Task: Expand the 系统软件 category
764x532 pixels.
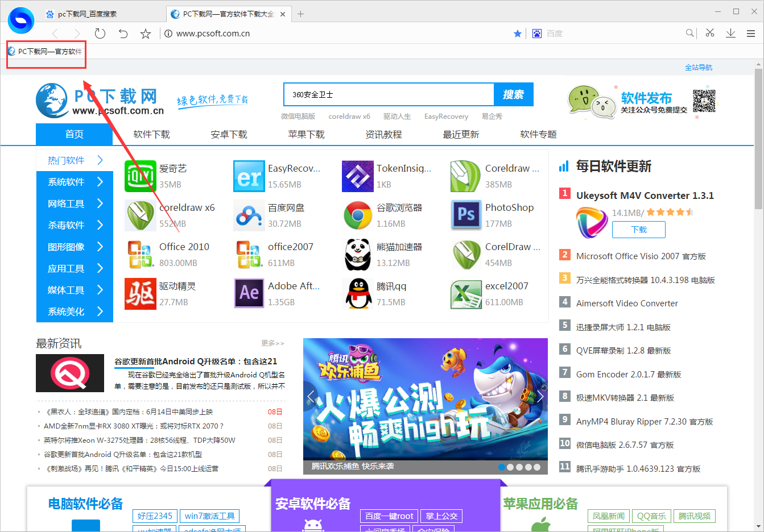Action: coord(75,182)
